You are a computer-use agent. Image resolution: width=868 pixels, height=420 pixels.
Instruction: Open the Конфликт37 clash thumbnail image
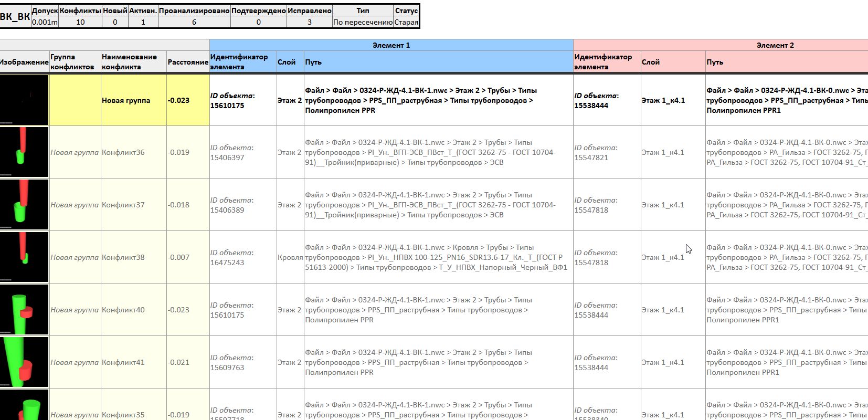[24, 205]
